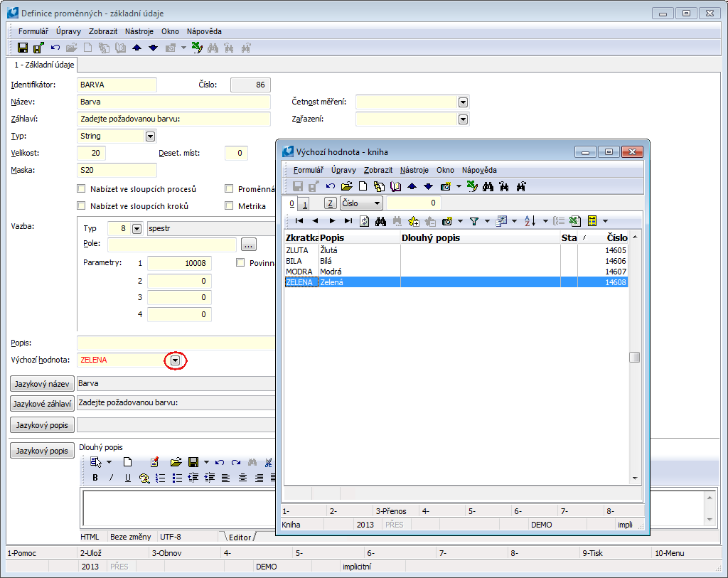Click the save icon in main toolbar
The width and height of the screenshot is (728, 578).
coord(23,48)
